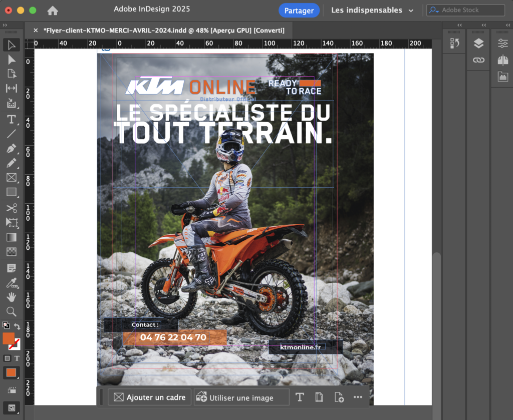Image resolution: width=513 pixels, height=420 pixels.
Task: Click the ruler origin corner box
Action: click(30, 44)
